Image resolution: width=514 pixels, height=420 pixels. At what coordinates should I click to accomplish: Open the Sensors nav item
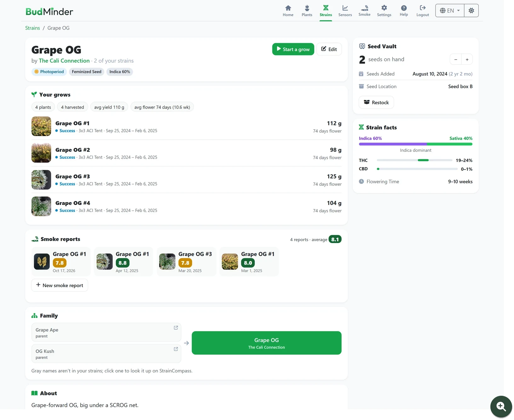coord(345,11)
